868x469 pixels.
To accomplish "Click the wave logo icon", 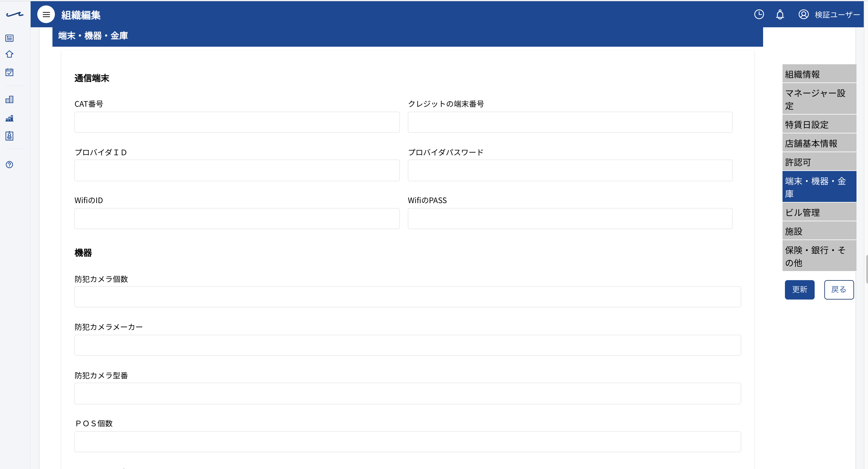I will [15, 14].
